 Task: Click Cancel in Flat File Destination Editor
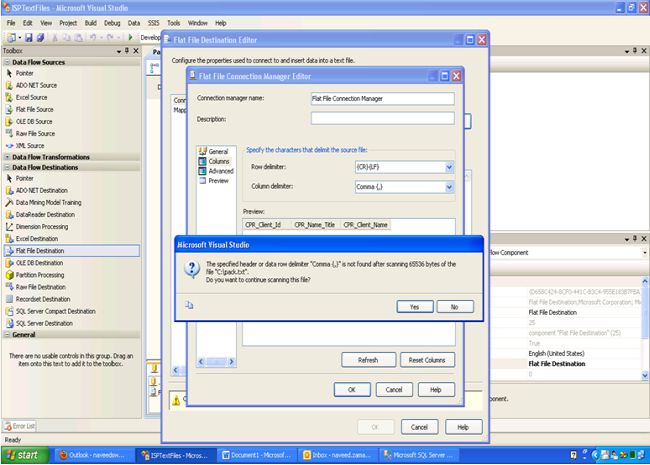click(x=419, y=427)
